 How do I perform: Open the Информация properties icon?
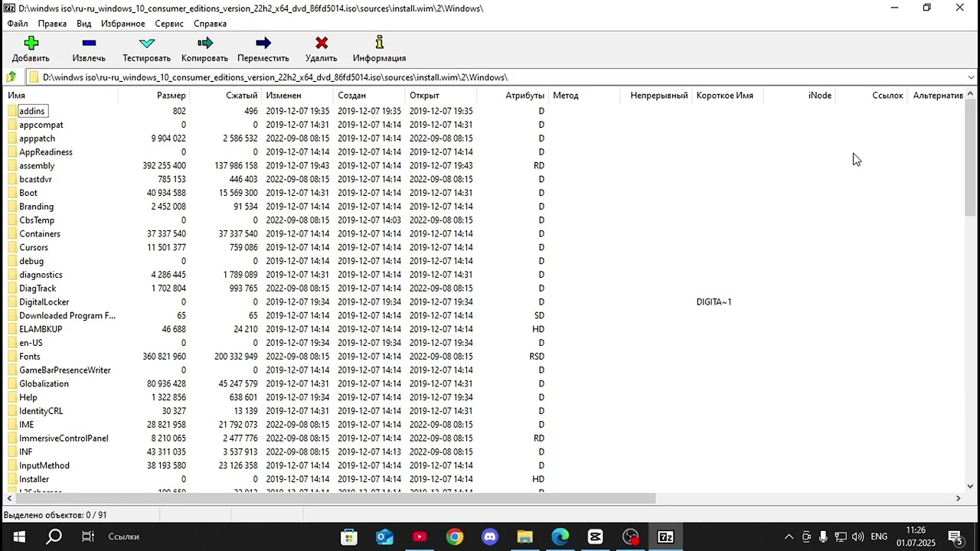[379, 42]
